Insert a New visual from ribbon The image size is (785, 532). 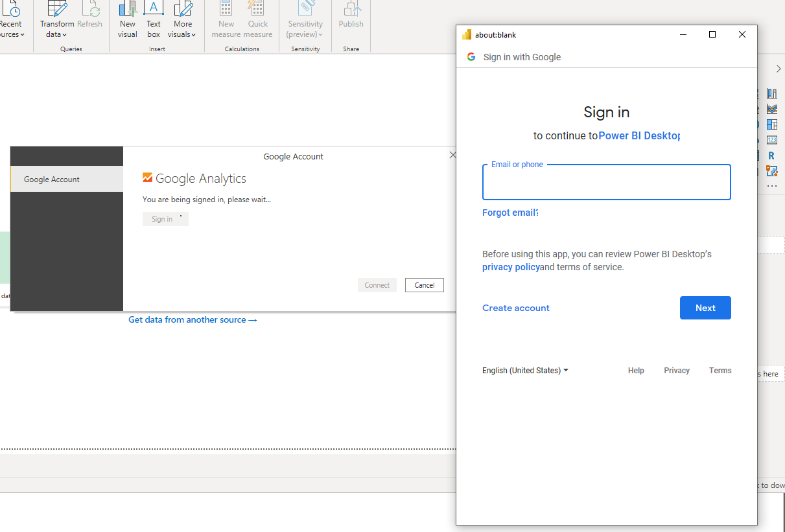128,21
